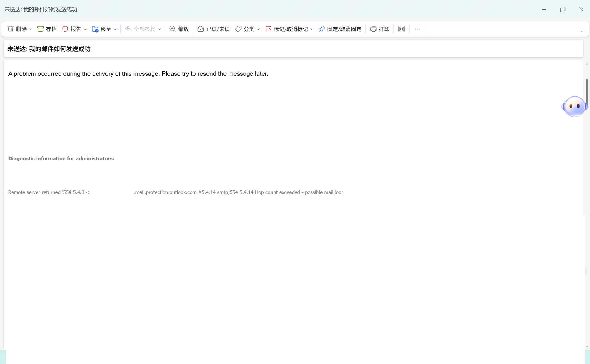Click the 标记/取消标记 flag icon
Screen dimensions: 590x364
point(268,29)
